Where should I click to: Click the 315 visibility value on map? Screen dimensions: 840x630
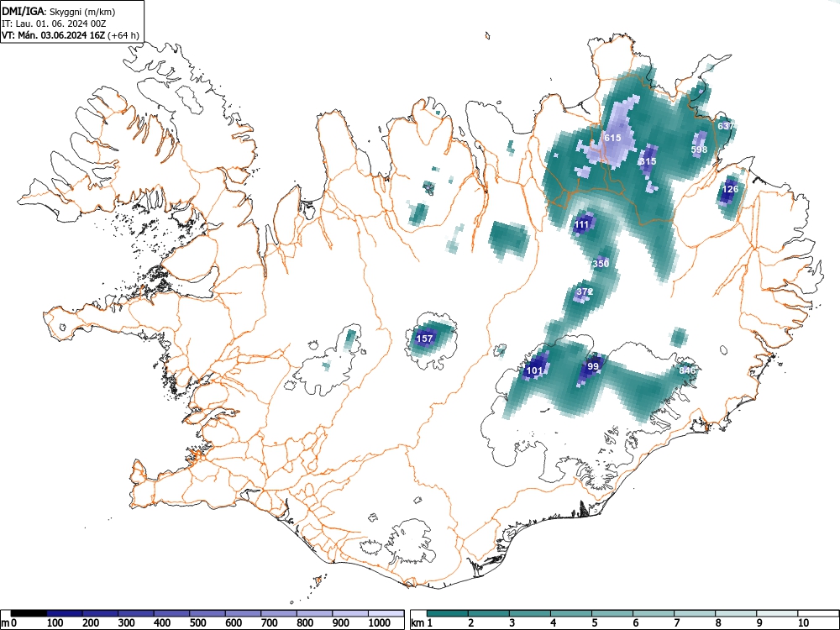tap(648, 161)
